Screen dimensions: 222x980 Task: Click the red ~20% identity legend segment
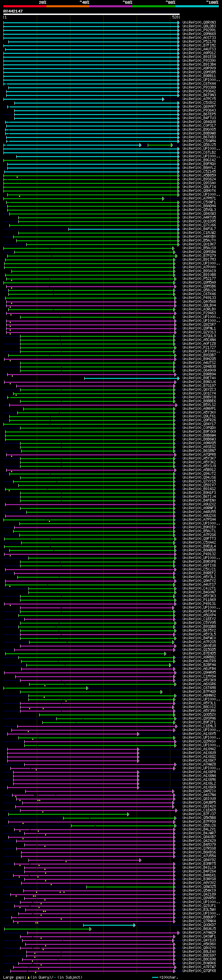(25, 6)
